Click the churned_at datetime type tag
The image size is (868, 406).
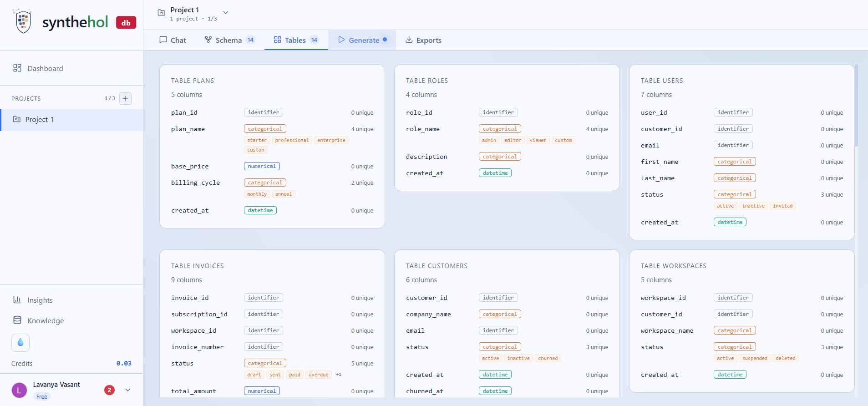pos(495,391)
